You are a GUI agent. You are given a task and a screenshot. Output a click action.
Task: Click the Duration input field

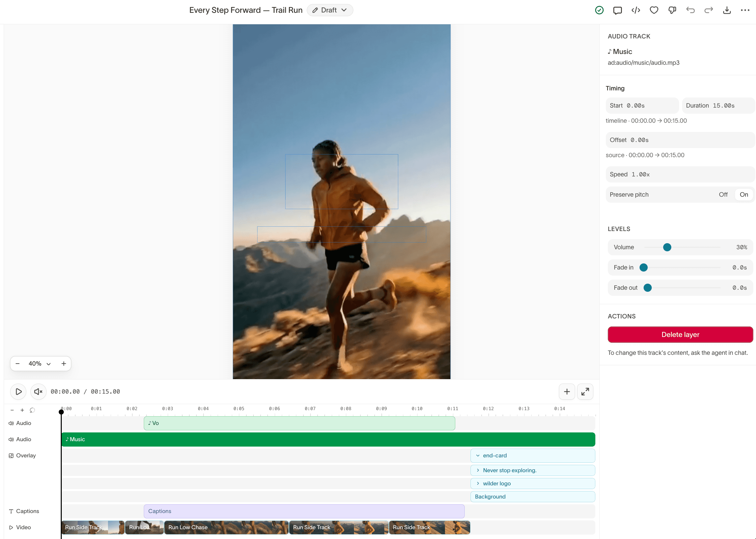click(718, 106)
